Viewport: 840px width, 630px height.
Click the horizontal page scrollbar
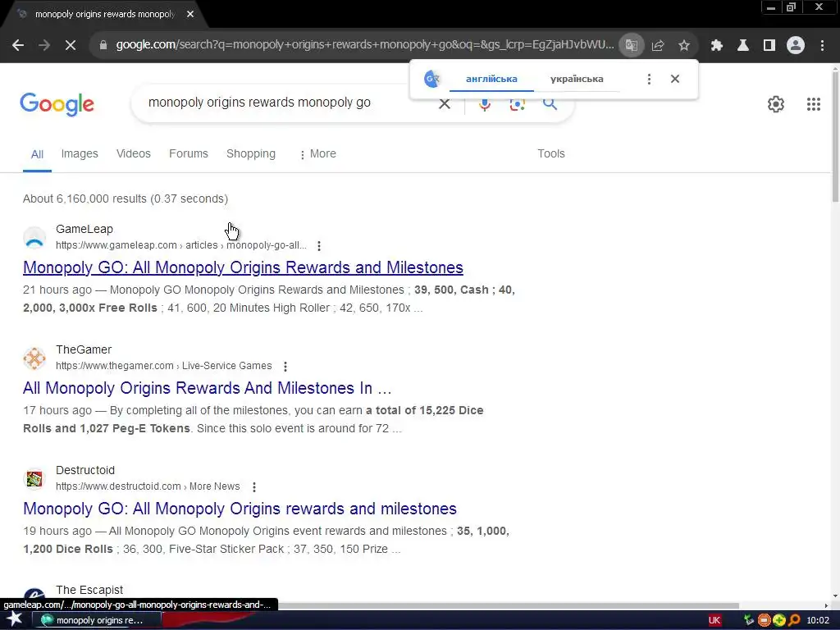point(508,606)
